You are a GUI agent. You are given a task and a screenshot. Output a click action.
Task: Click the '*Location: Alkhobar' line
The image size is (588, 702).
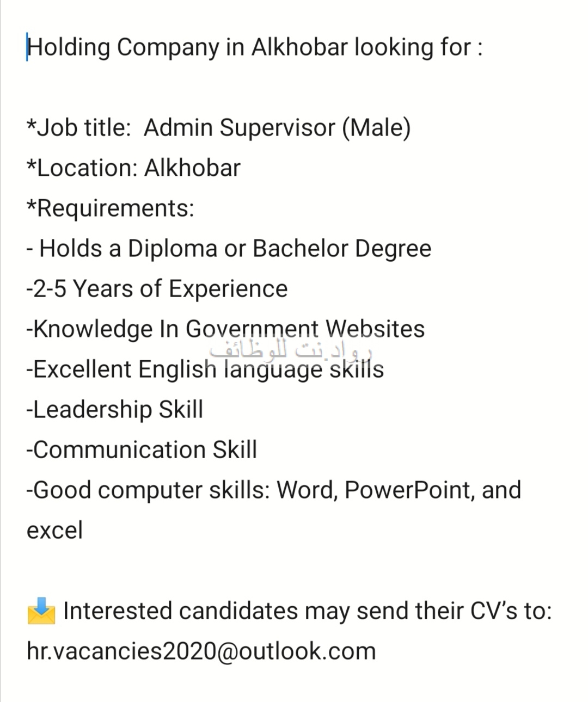[133, 168]
